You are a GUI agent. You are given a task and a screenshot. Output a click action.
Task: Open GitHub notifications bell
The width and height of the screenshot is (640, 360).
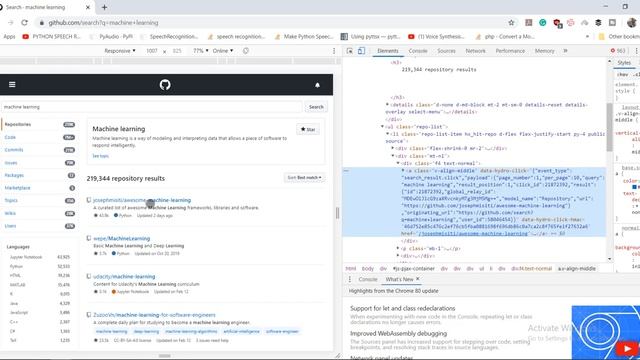pyautogui.click(x=317, y=85)
